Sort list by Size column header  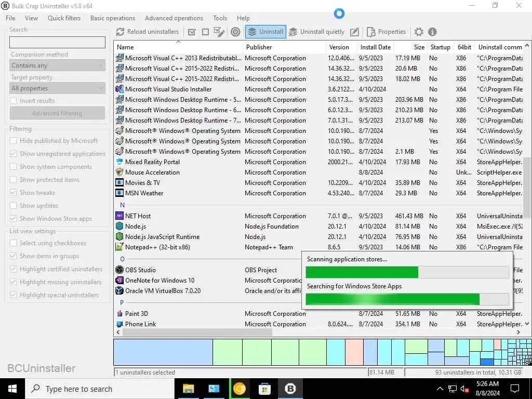tap(410, 47)
